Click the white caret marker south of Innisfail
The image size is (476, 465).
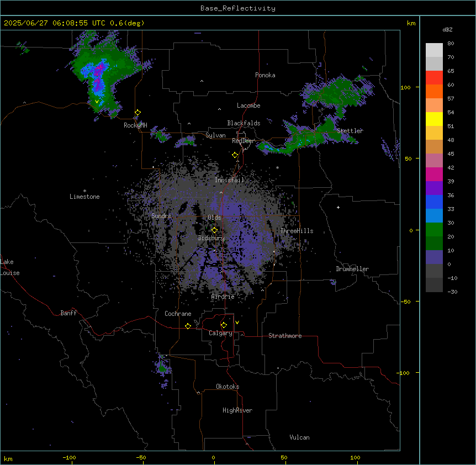(221, 193)
